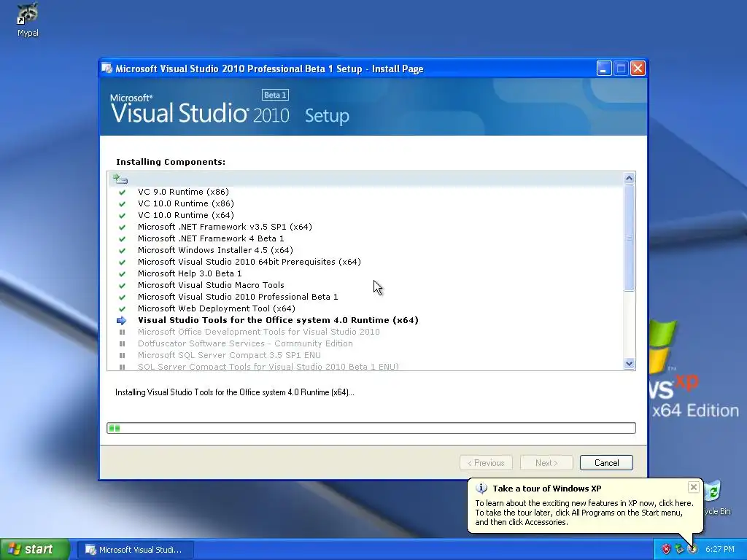Screen dimensions: 747x560
Task: Click the taskbar clock showing 6:27 PM
Action: 720,549
